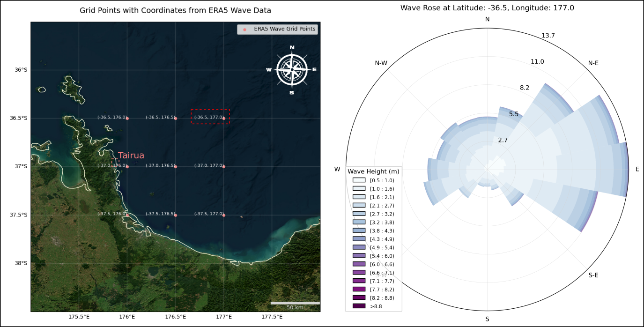Pick the grid point at (-36.5, 176.0)
Viewport: 644px width, 327px height.
click(127, 118)
